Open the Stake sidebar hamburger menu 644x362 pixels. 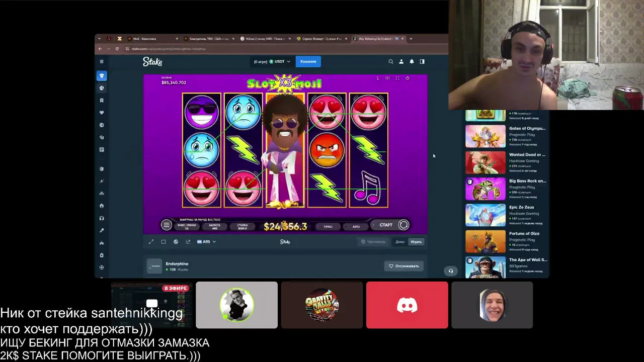click(x=102, y=61)
